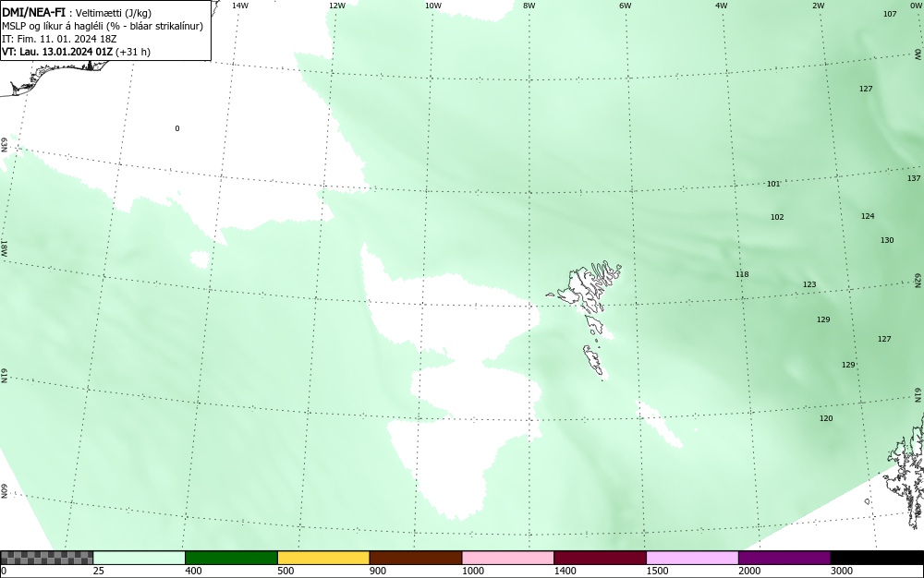Select the MSLP og líkur á hagléli line
The height and width of the screenshot is (578, 924).
103,27
